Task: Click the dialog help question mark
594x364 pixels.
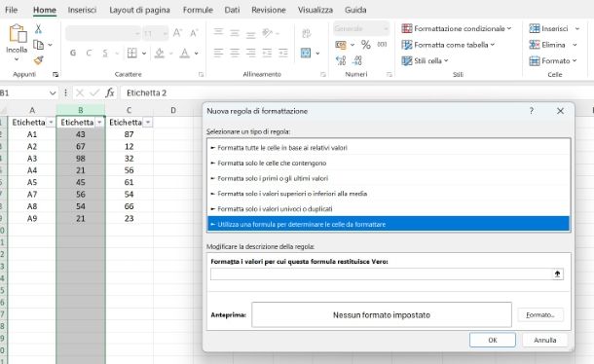Action: (x=531, y=111)
